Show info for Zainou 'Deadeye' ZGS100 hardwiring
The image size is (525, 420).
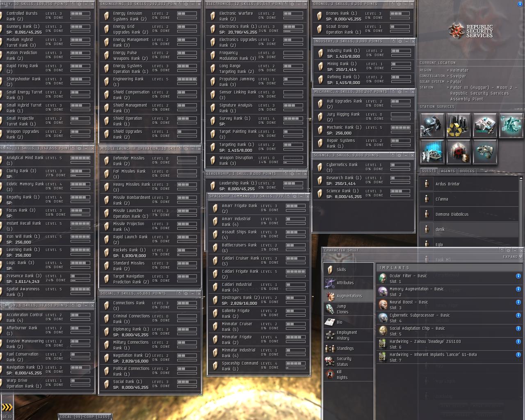tap(518, 342)
